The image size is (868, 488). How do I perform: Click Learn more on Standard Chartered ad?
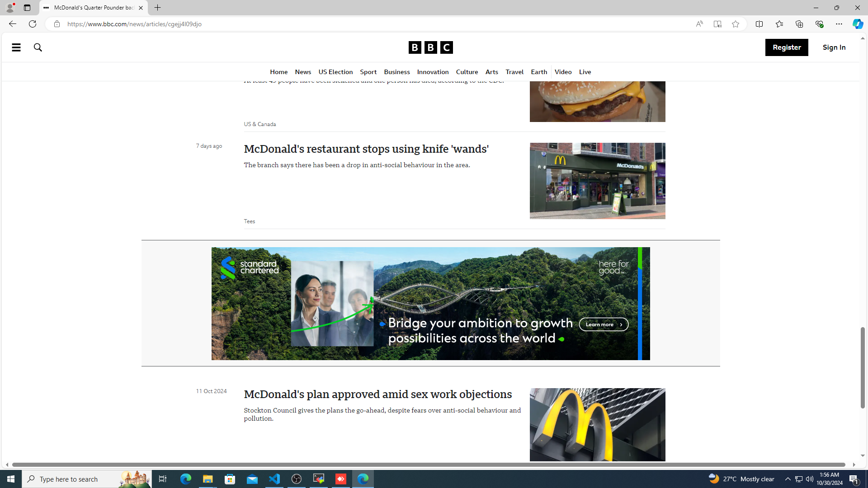tap(604, 324)
